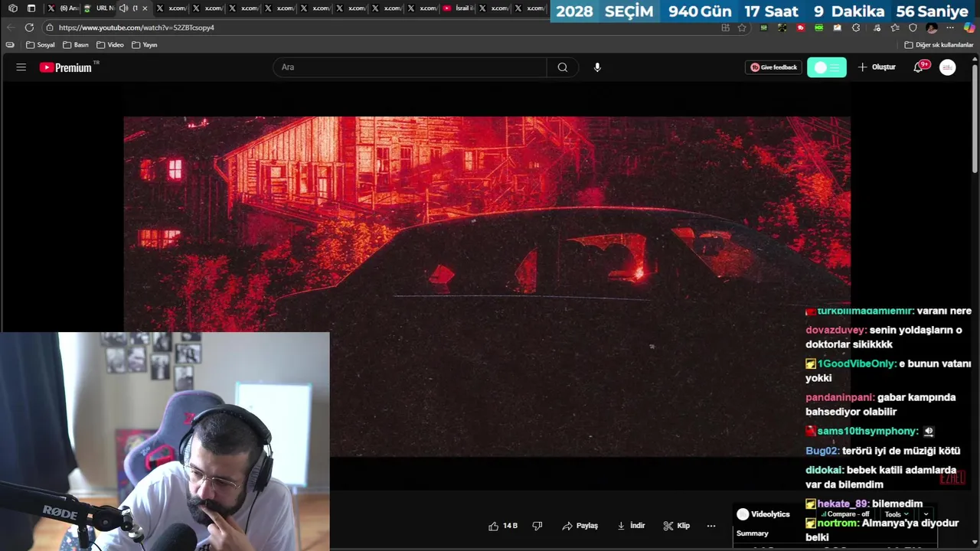Click the first bookmarks bar icon
The height and width of the screenshot is (551, 980).
(10, 45)
